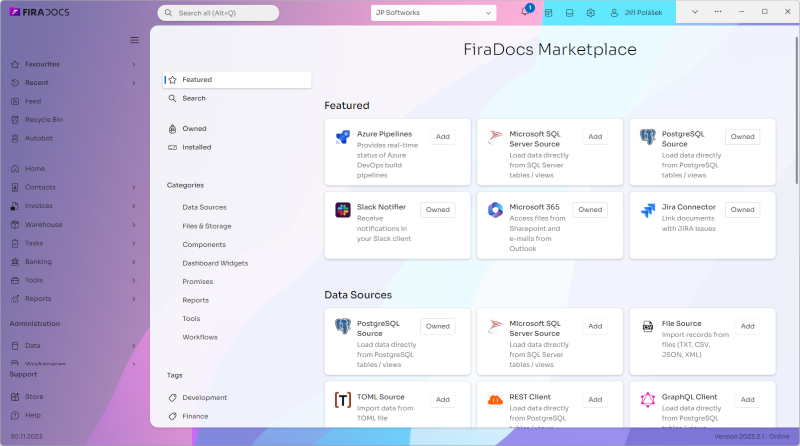Select the Workflows category
Screen dimensions: 800x446
200,337
